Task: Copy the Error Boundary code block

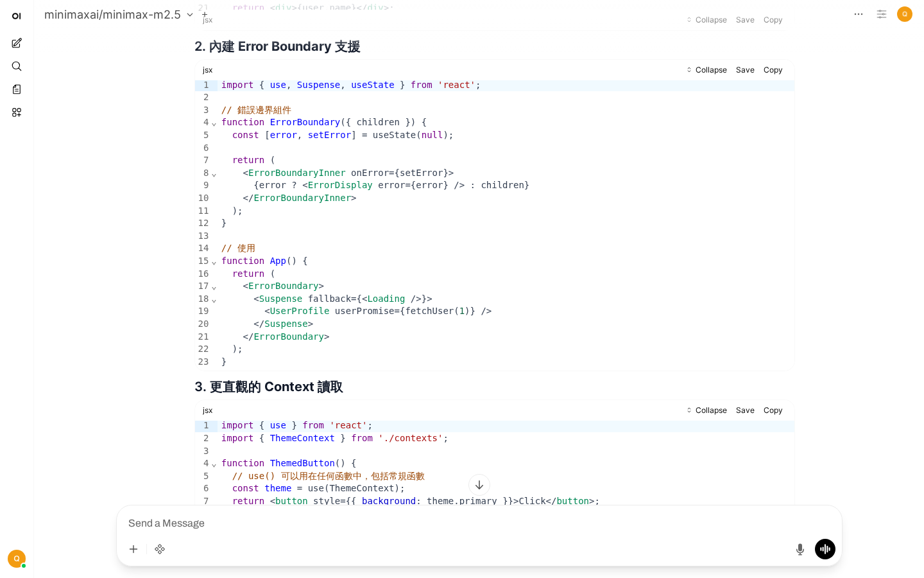Action: [x=773, y=70]
